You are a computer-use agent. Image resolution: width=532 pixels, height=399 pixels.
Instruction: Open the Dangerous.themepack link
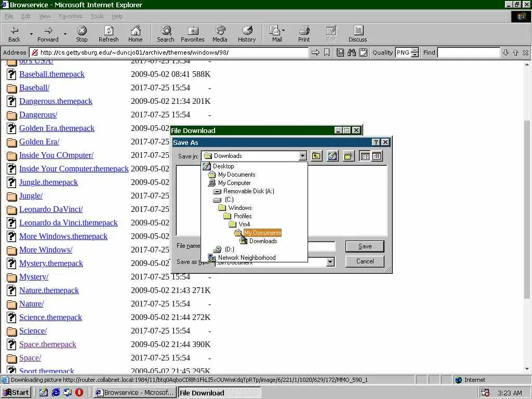coord(56,101)
